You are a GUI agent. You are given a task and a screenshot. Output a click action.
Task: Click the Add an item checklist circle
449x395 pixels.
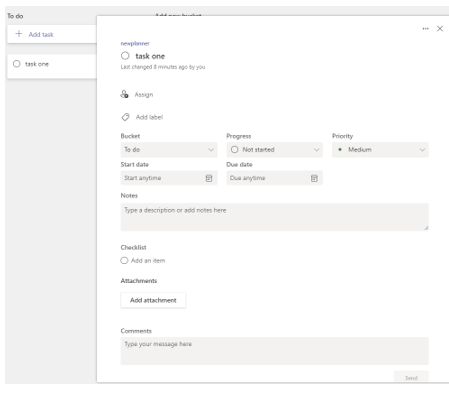[x=124, y=260]
